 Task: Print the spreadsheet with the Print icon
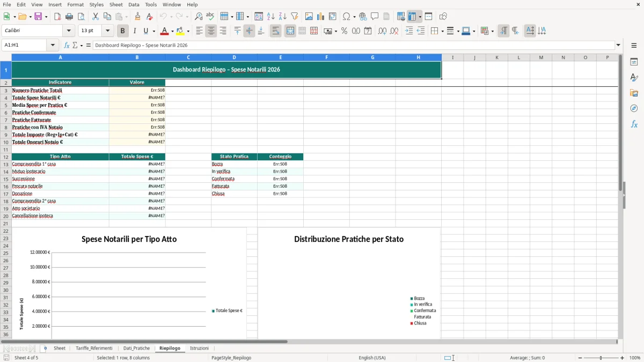[x=69, y=17]
